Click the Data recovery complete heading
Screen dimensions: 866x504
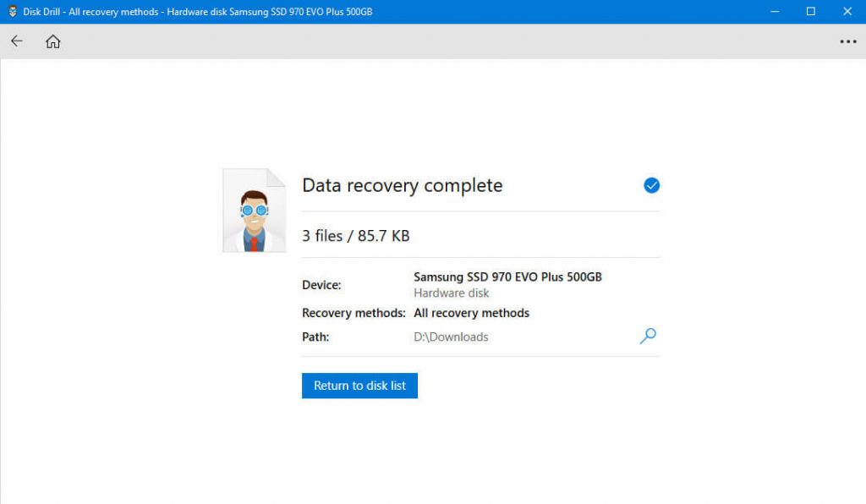pos(402,185)
